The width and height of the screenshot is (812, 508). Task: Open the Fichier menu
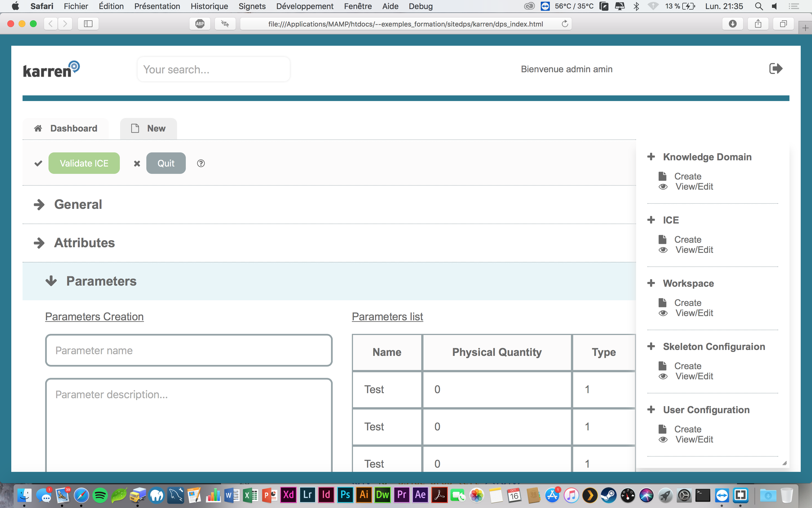[76, 6]
